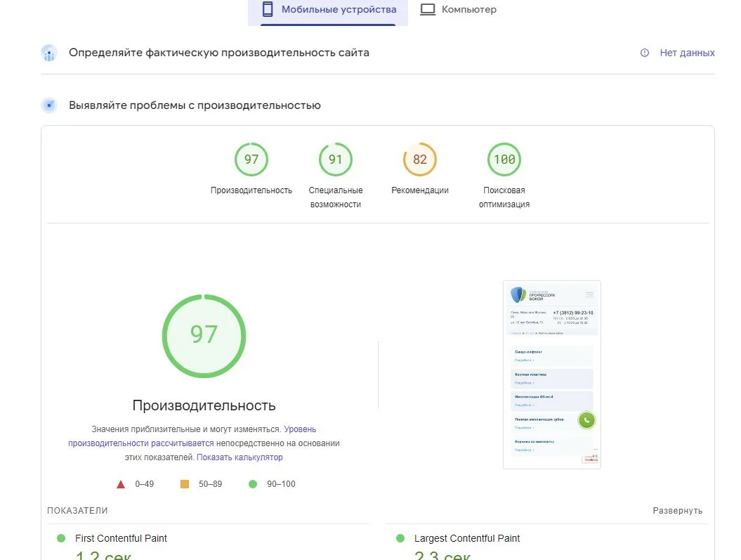Open the Нет данных link
This screenshot has width=741, height=560.
click(x=687, y=53)
